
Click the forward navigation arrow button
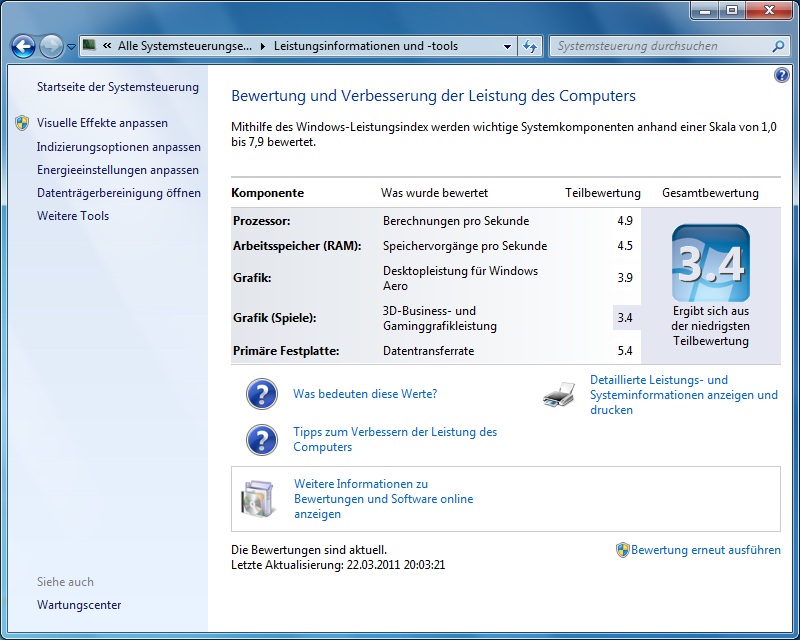[51, 46]
